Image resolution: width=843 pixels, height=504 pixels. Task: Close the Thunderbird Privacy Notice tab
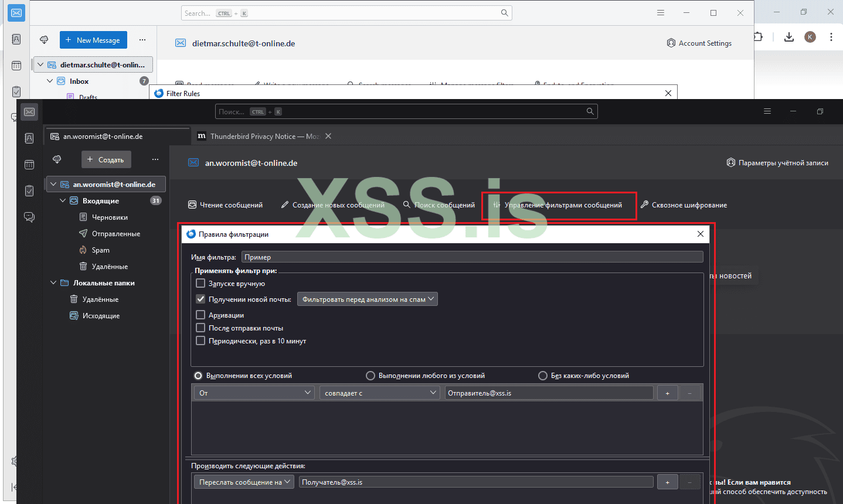pos(328,136)
